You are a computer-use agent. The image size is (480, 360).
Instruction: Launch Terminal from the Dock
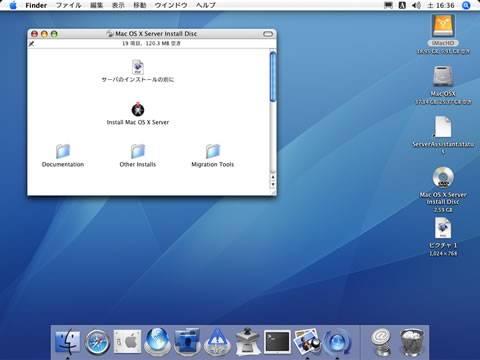(277, 342)
